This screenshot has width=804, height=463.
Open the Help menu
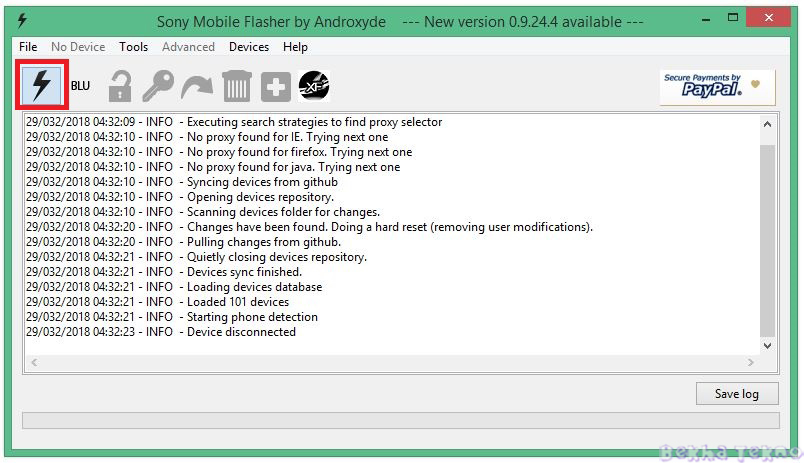[x=295, y=47]
